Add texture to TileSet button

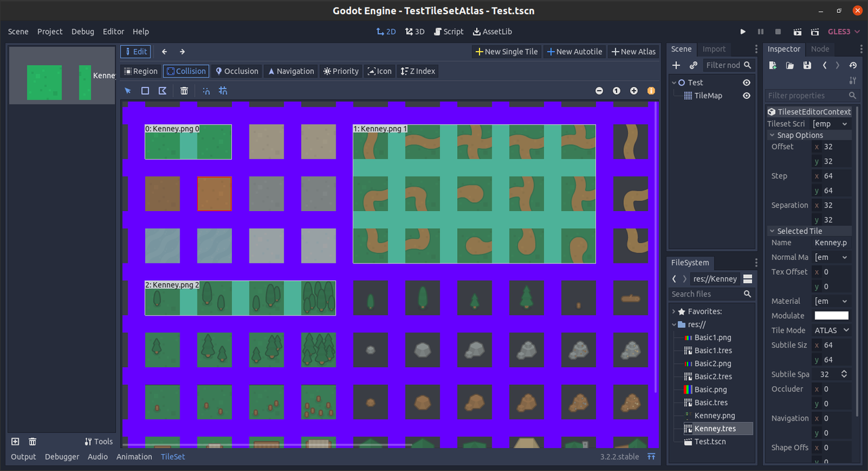point(16,441)
